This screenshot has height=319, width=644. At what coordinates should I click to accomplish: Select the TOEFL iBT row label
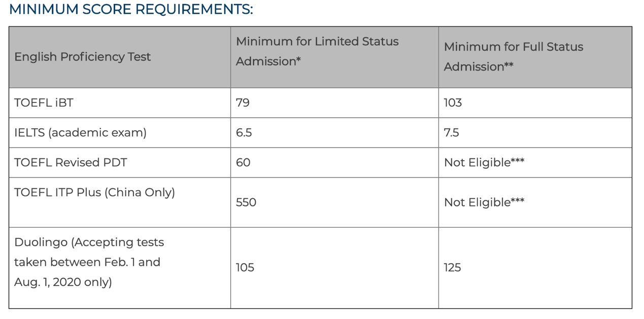tap(44, 102)
